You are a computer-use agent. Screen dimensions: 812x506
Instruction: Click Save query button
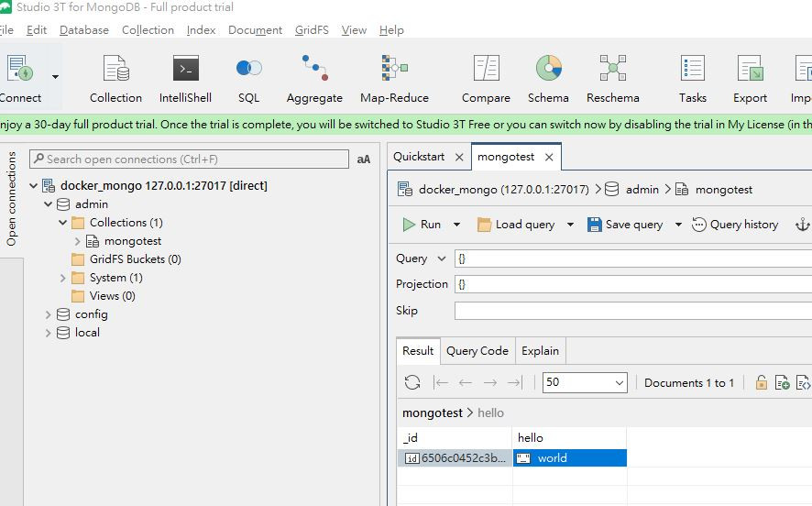tap(625, 225)
